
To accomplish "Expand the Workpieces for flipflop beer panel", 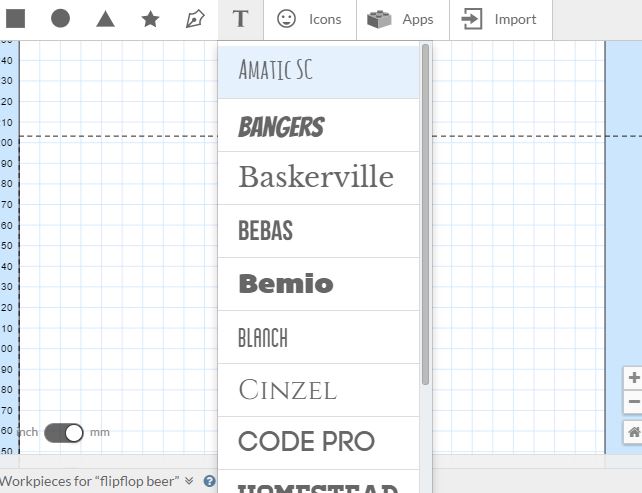I will tap(189, 481).
